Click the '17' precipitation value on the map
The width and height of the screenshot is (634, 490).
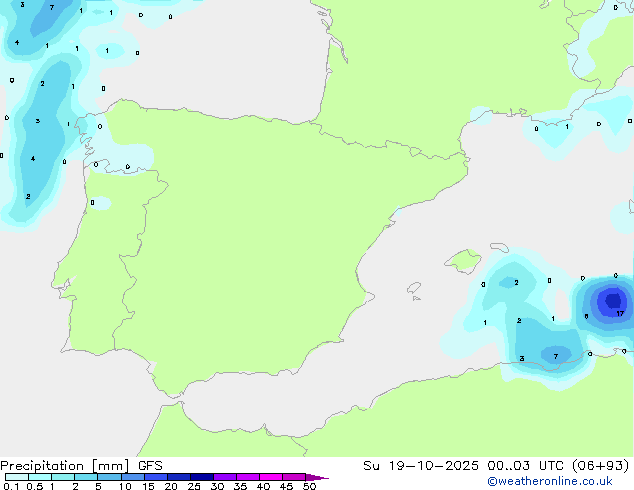[620, 313]
